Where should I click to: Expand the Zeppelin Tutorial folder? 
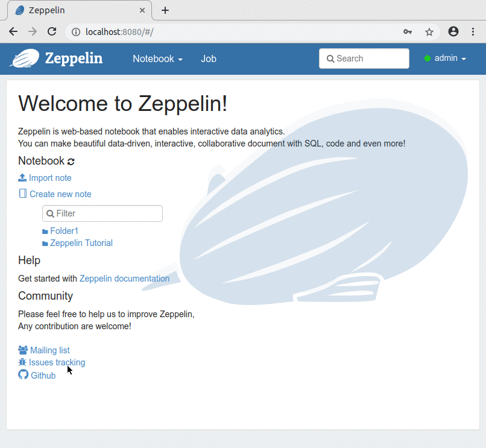point(81,243)
